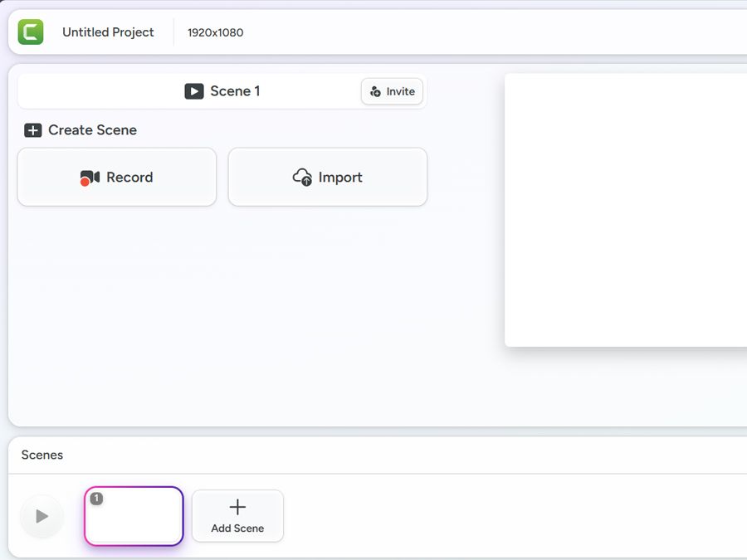Click the video icon beside Scene 1
Image resolution: width=747 pixels, height=560 pixels.
[194, 91]
